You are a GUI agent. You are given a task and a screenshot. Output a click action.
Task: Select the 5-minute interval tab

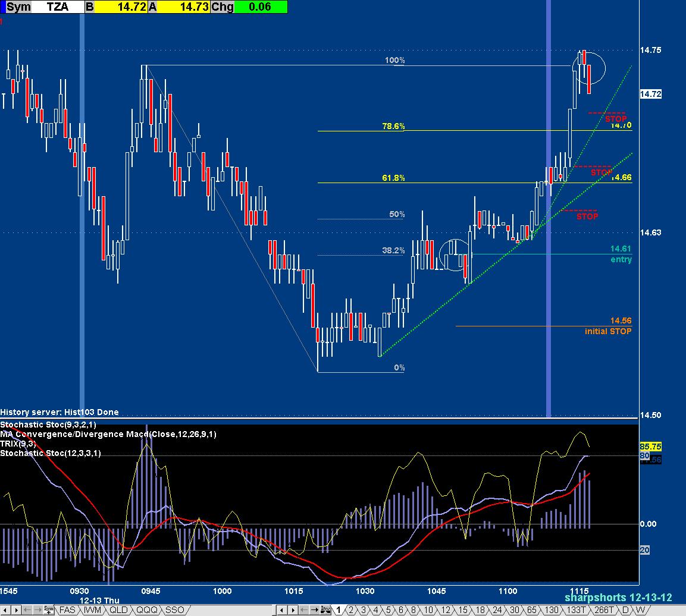(x=389, y=609)
